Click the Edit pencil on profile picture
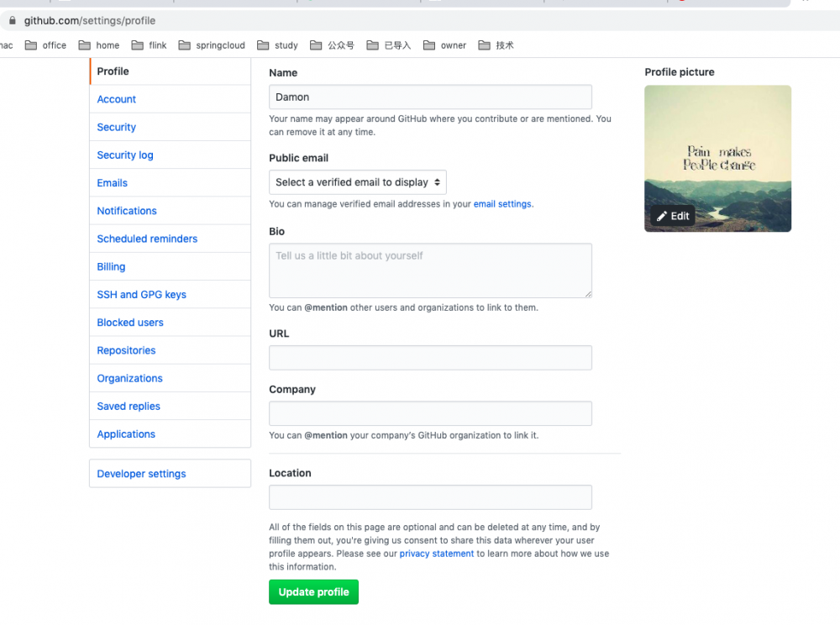 point(673,216)
